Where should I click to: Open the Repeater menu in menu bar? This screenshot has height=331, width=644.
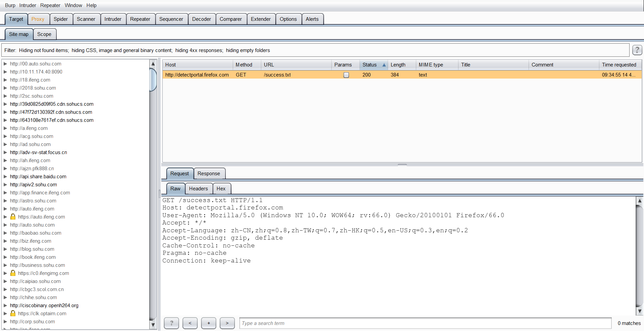pyautogui.click(x=50, y=5)
